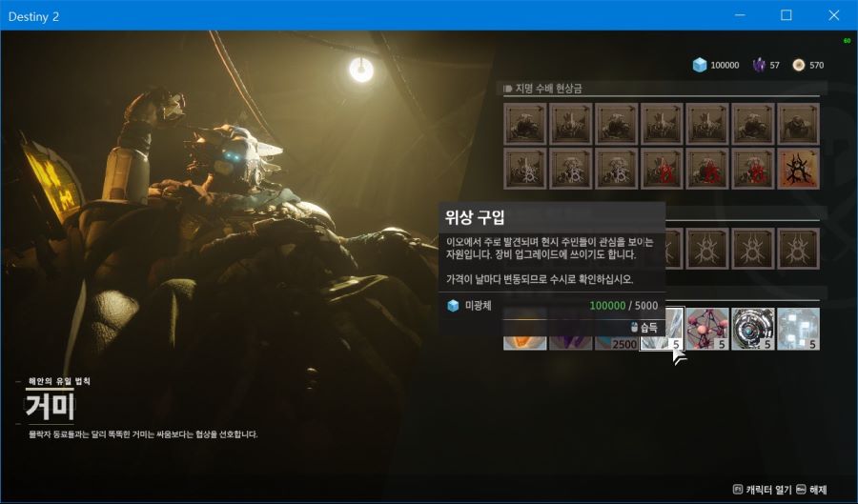Choose the rightmost dark spider-emblem bounty
This screenshot has width=858, height=504.
coord(798,249)
